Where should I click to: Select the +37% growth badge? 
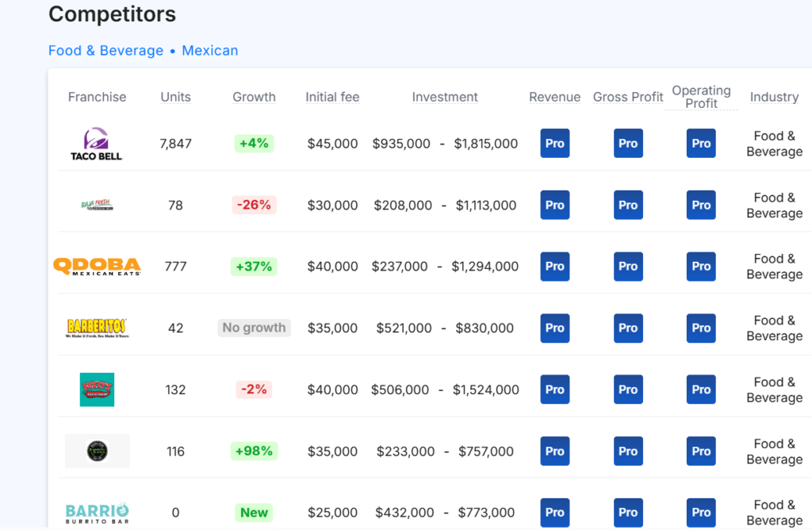tap(254, 267)
